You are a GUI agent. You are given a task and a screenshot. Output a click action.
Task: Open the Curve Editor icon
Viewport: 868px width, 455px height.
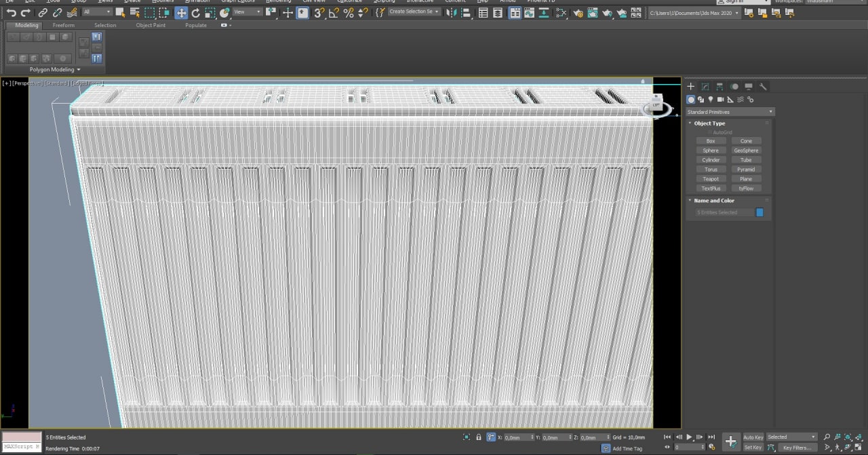[530, 12]
